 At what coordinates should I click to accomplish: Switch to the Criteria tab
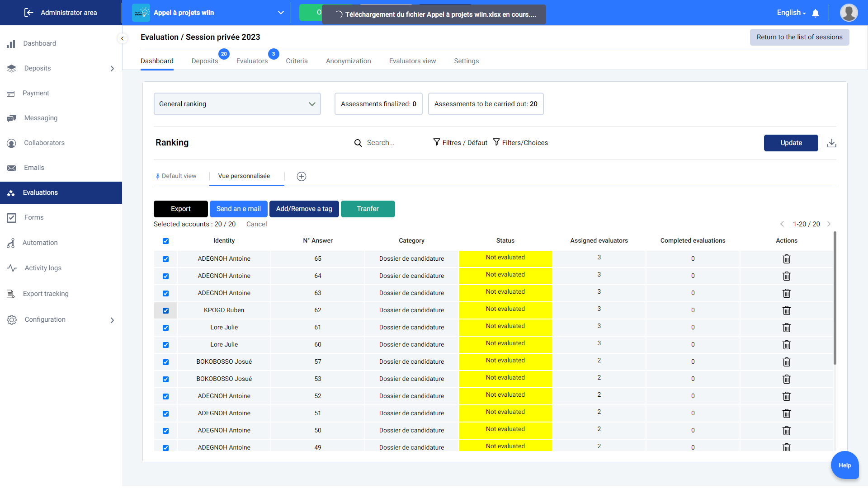tap(297, 61)
